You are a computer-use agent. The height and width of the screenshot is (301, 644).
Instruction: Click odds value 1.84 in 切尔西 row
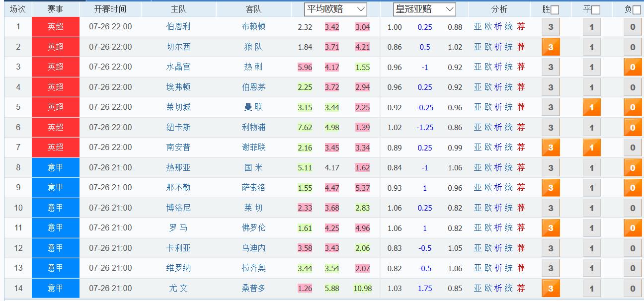[305, 47]
